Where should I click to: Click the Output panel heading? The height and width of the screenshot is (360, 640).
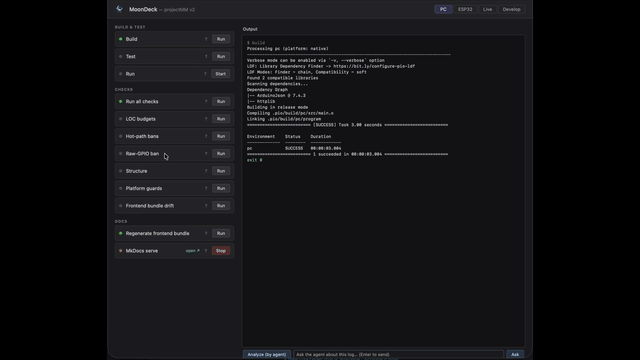pos(250,29)
